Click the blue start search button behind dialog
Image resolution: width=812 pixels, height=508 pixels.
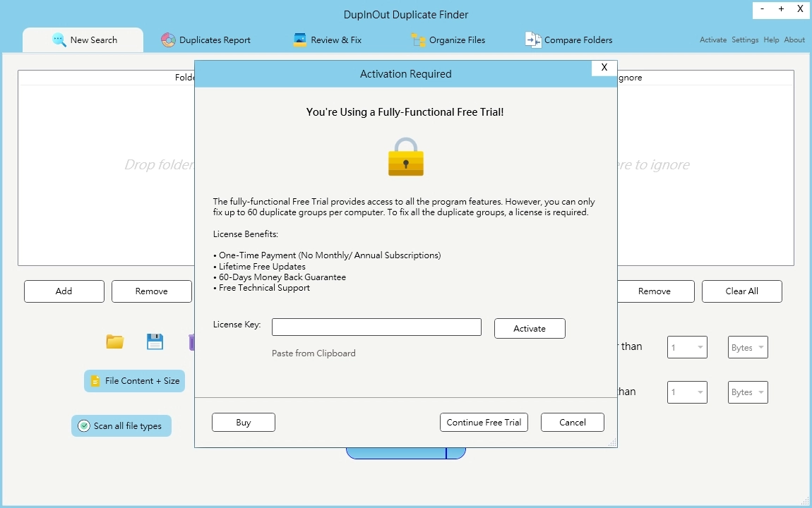(406, 453)
